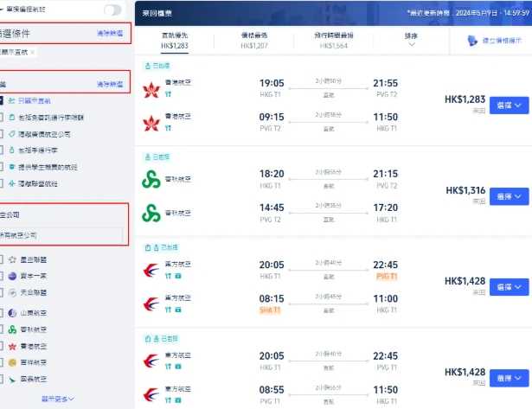Click the Spring Airlines logo on the 18:20 flight
Viewport: 532px width, 409px height.
(153, 180)
